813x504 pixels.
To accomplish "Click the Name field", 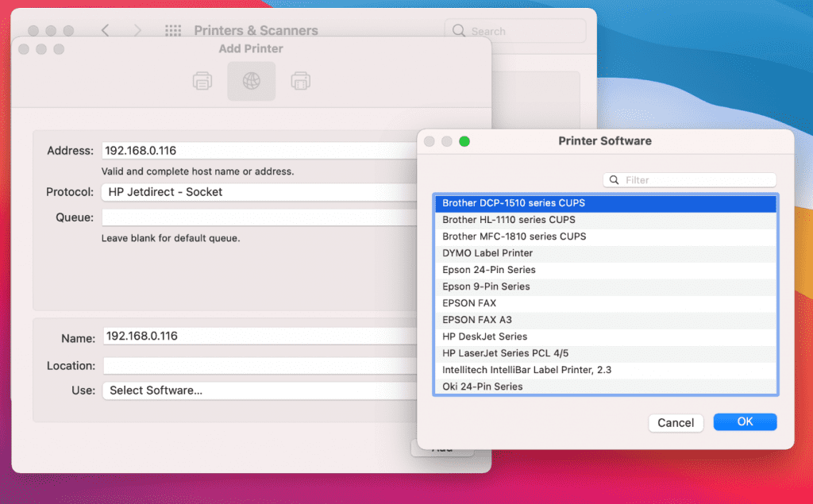I will (x=260, y=336).
